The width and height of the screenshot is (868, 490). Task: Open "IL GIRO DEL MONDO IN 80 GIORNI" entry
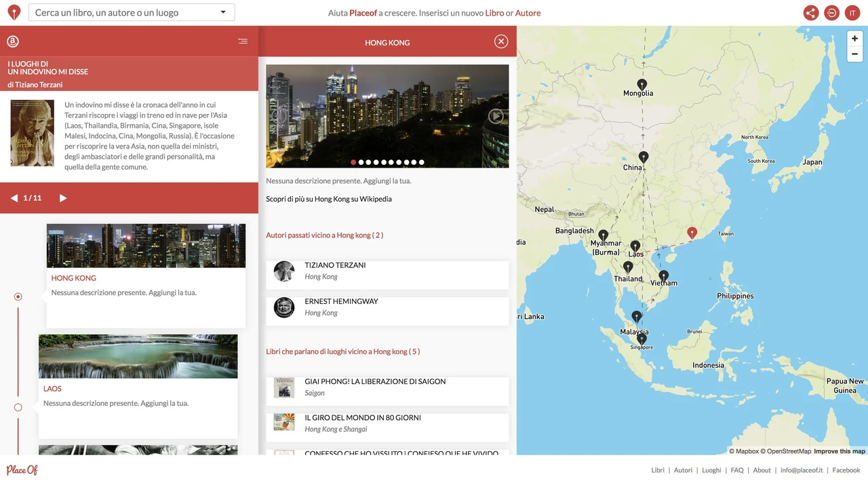[387, 428]
